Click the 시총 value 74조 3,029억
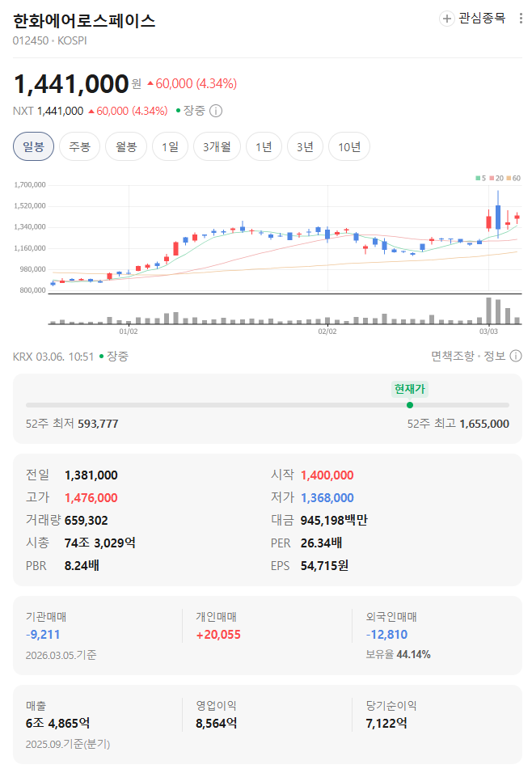This screenshot has width=532, height=773. [x=100, y=543]
